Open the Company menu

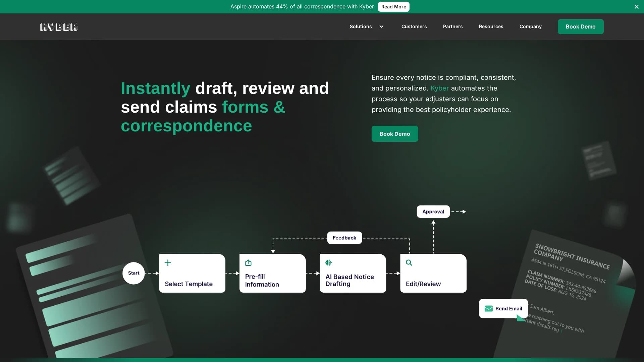pyautogui.click(x=530, y=26)
